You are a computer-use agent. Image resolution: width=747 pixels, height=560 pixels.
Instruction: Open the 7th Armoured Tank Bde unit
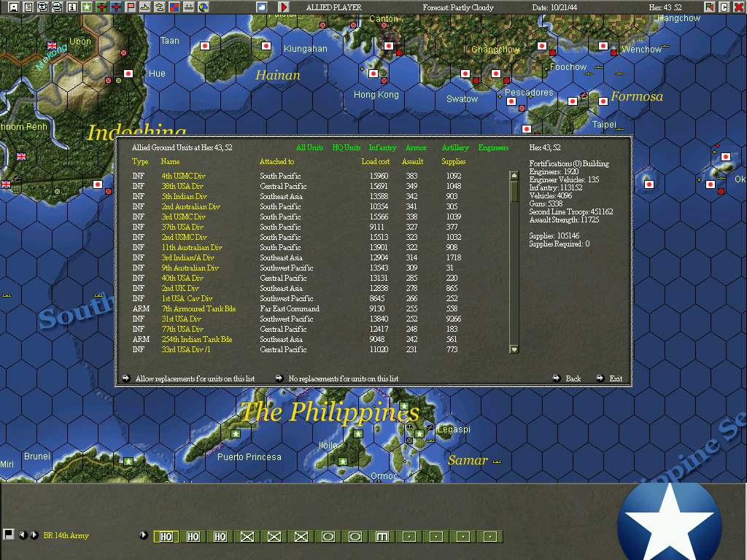coord(198,308)
